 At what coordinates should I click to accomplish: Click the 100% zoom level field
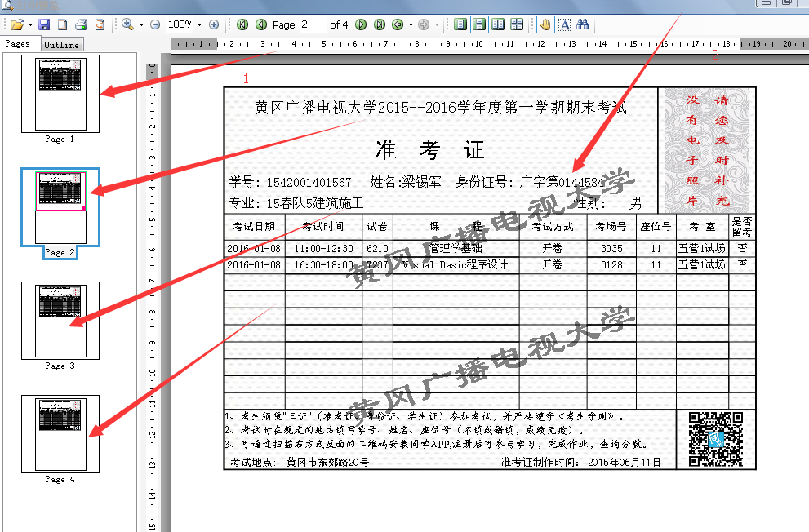click(180, 24)
